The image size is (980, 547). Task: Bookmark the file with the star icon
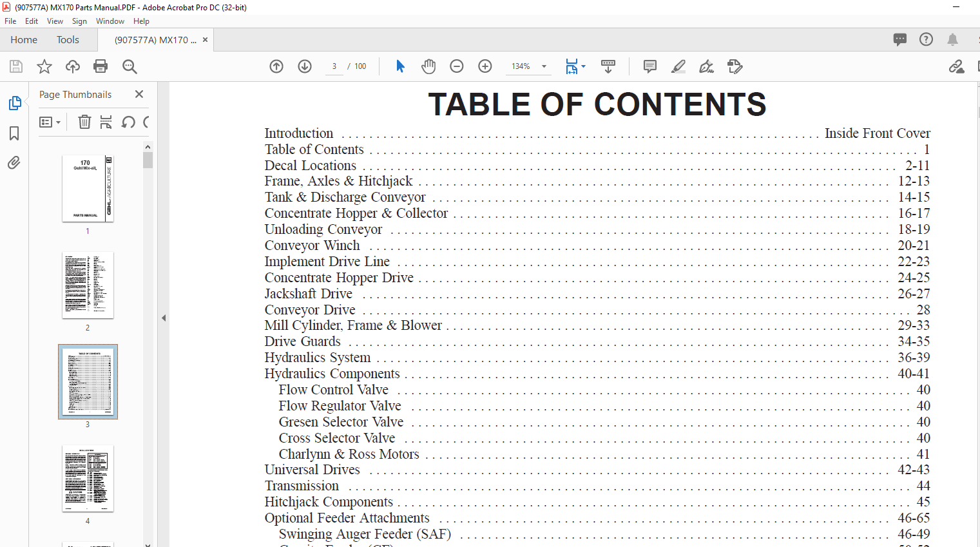tap(44, 66)
